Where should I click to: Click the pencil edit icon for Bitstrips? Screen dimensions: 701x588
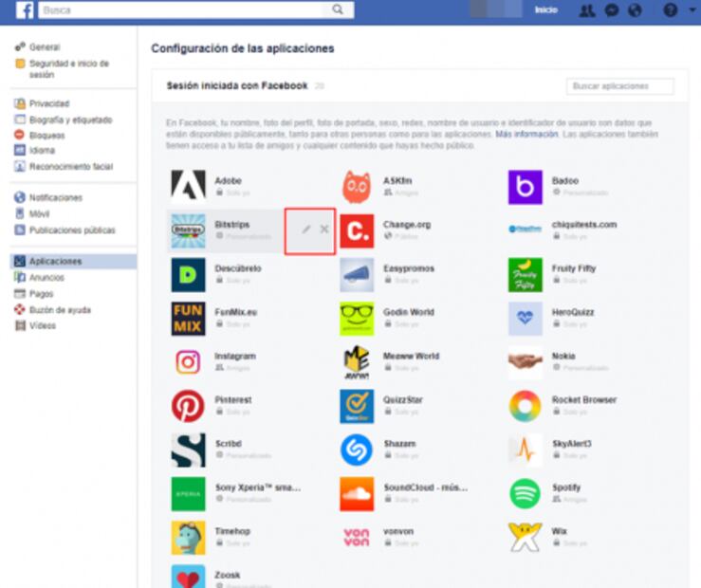coord(305,230)
